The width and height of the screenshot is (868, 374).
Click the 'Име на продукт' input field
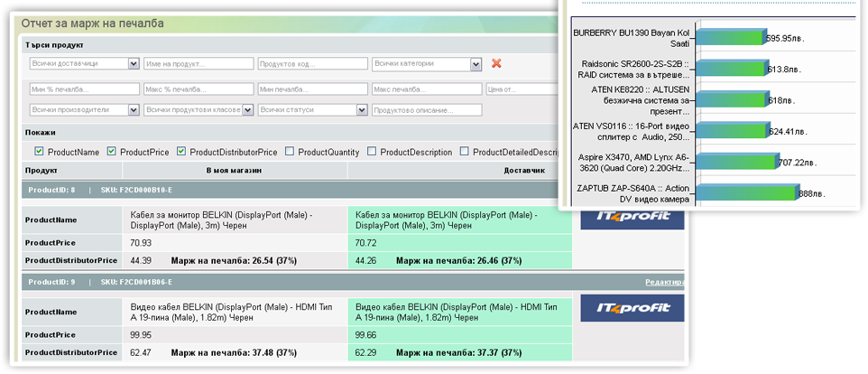(197, 64)
